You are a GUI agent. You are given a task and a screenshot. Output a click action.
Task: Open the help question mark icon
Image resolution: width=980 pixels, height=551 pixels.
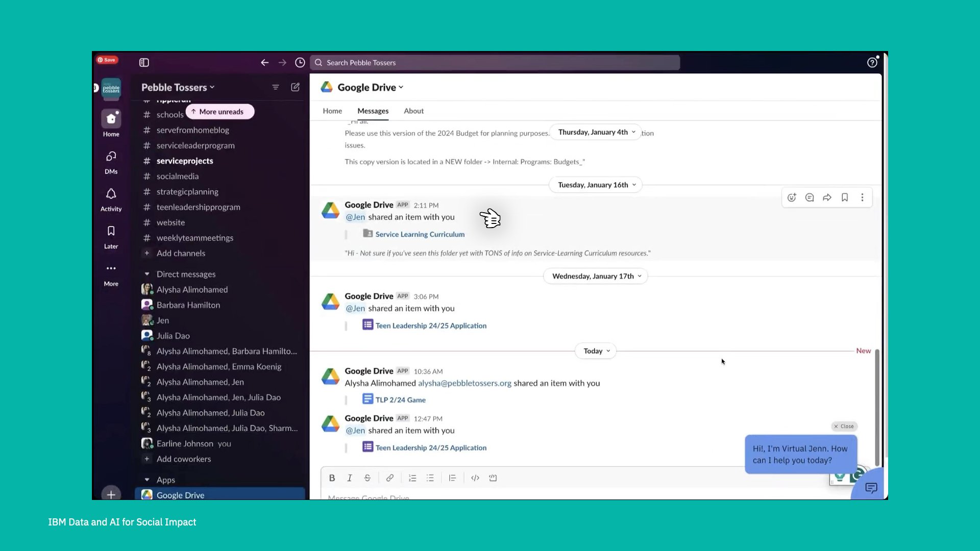point(872,62)
